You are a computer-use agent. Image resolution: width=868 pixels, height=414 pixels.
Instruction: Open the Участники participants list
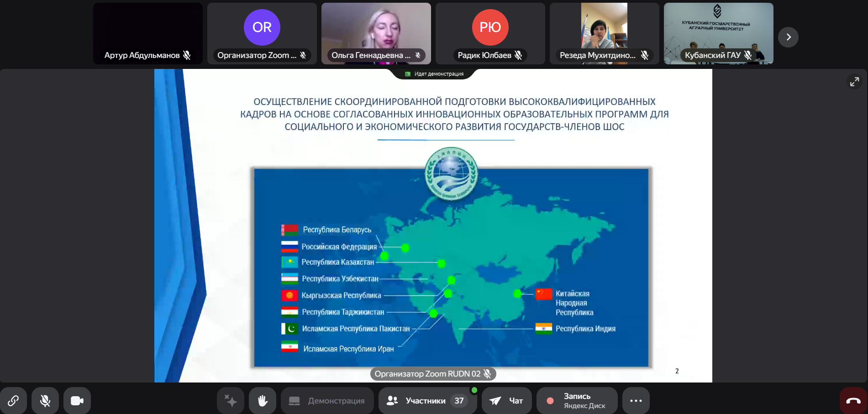pos(427,401)
